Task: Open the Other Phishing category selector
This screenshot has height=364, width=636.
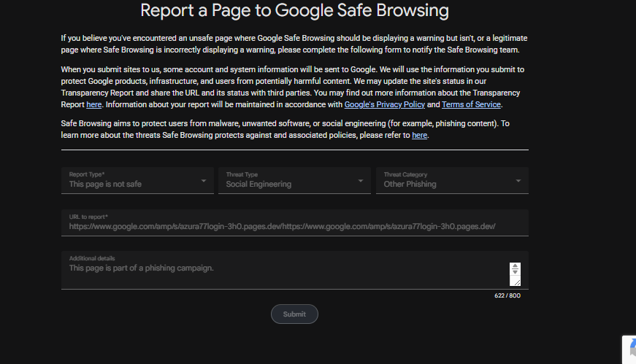Action: pyautogui.click(x=452, y=181)
